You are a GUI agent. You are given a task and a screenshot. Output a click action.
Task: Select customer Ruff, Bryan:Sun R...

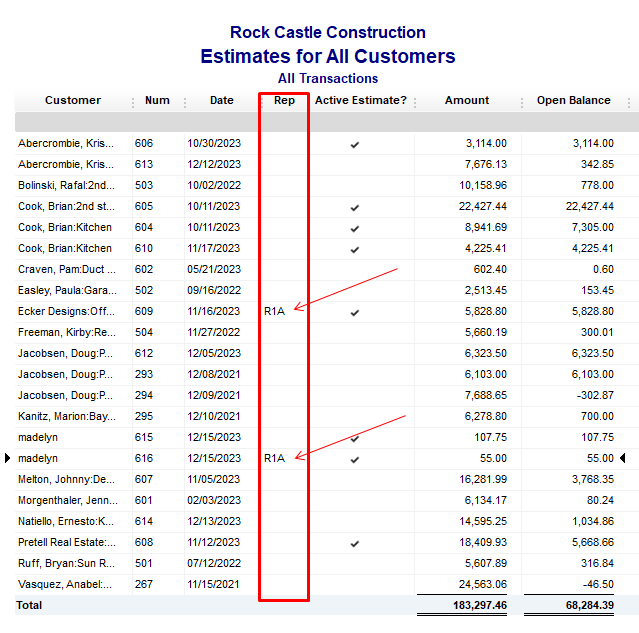pos(66,563)
